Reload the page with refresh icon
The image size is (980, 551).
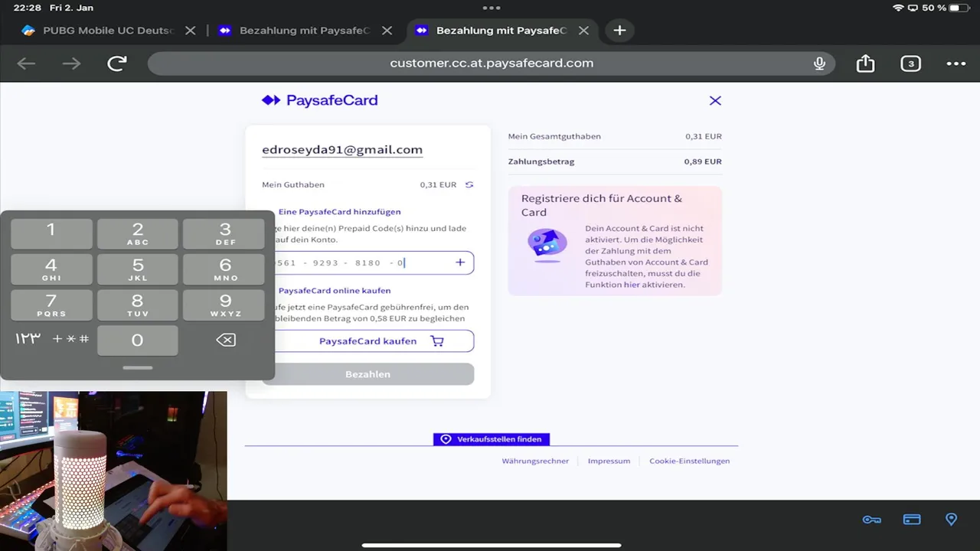pos(117,64)
